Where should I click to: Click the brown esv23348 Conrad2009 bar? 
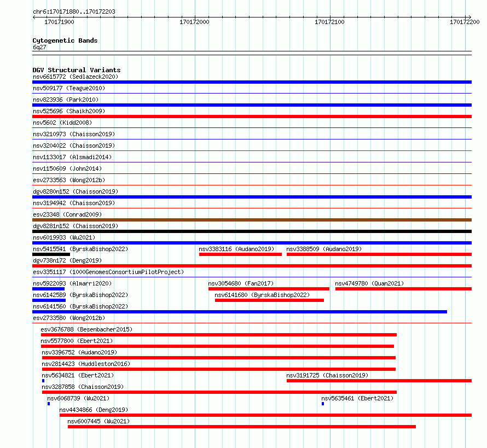pyautogui.click(x=252, y=220)
